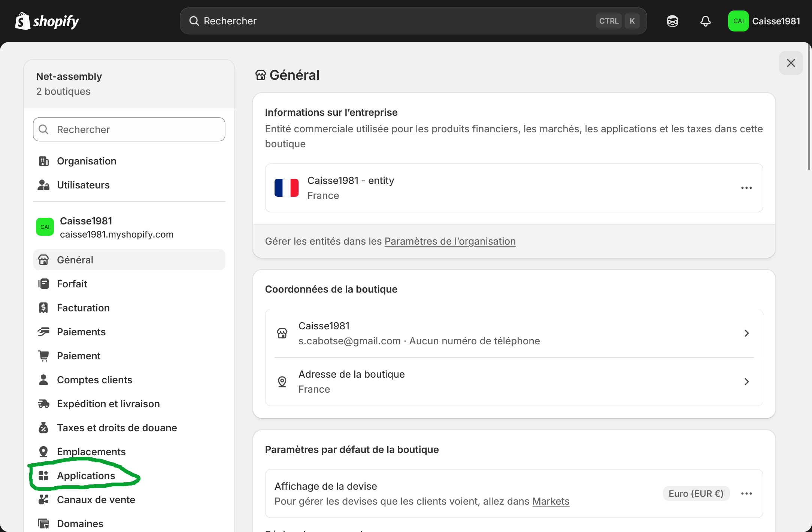Open Facturation settings page
812x532 pixels.
pos(129,308)
